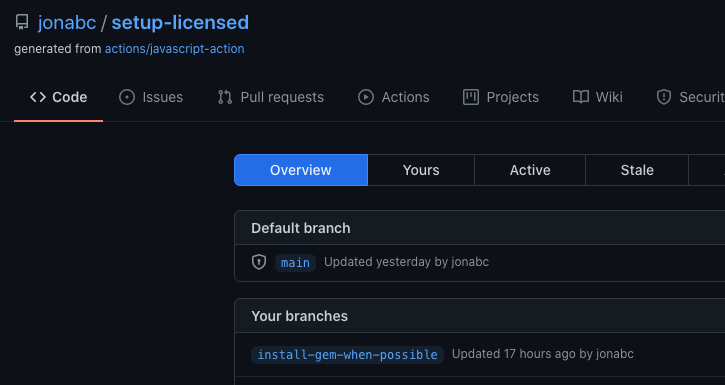
Task: Click the Actions play icon
Action: coord(366,97)
